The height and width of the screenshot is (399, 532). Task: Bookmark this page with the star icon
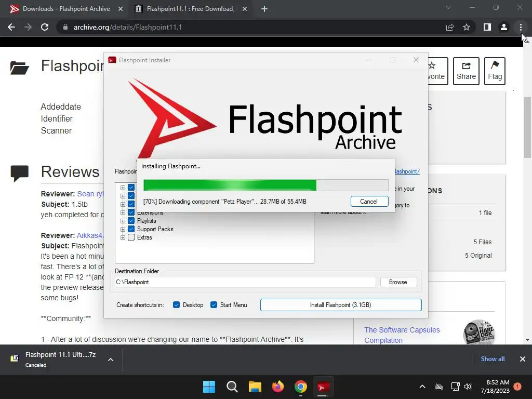pyautogui.click(x=467, y=27)
